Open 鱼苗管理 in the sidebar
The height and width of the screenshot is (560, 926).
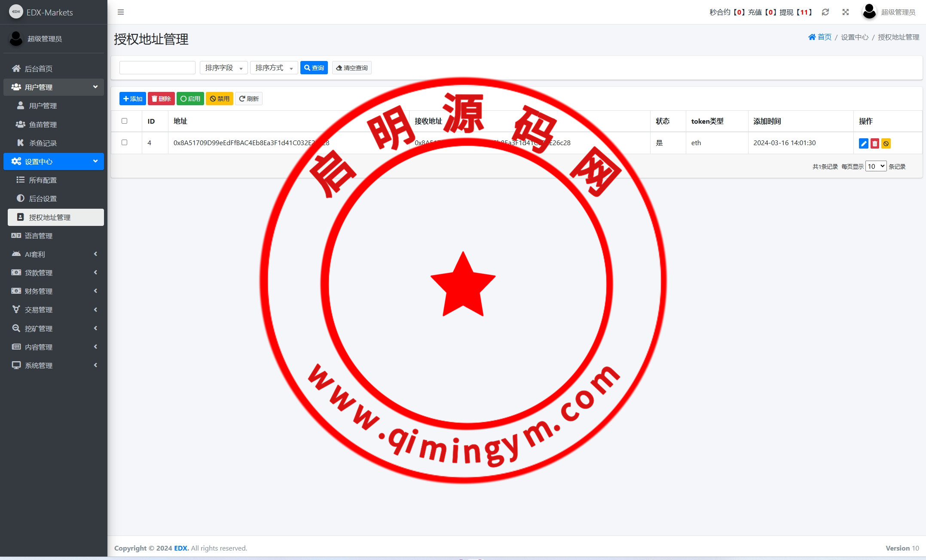[x=43, y=125]
